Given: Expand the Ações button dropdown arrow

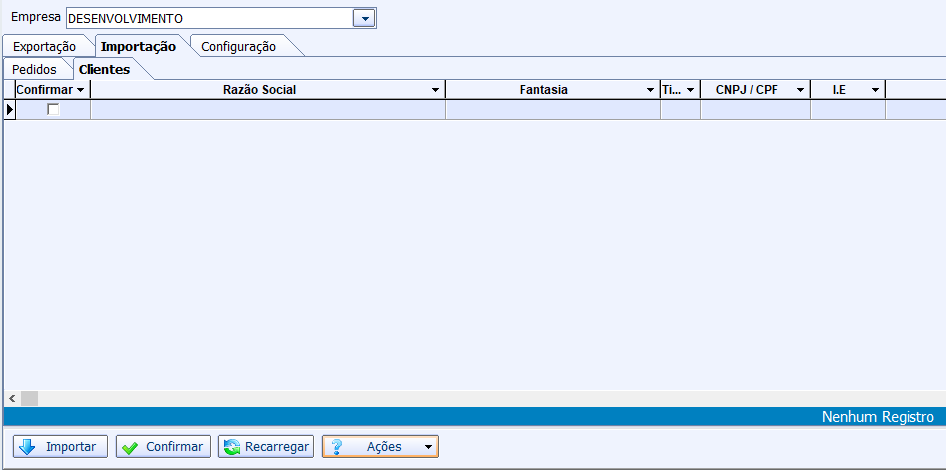Looking at the screenshot, I should 428,447.
